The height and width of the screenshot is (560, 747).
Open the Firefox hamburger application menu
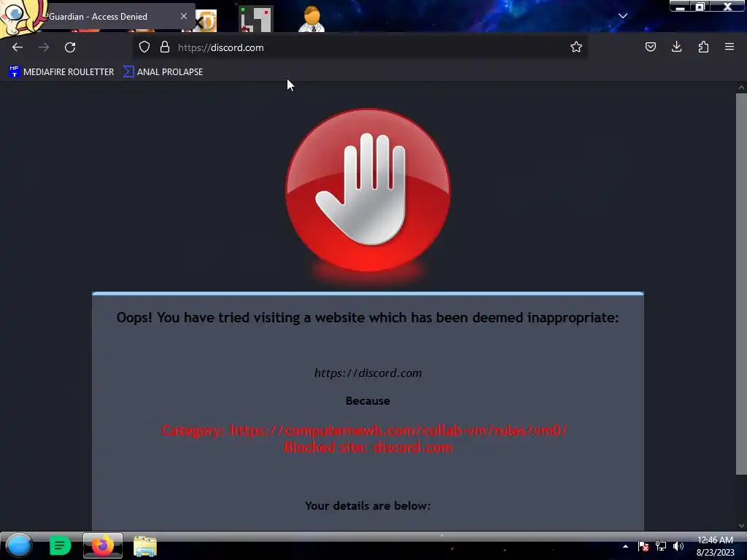(729, 47)
